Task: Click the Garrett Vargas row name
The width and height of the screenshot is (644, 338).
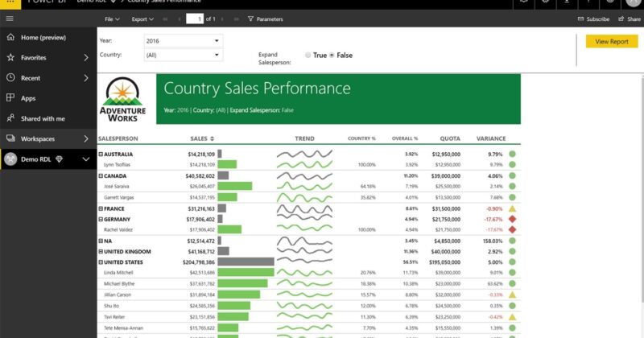Action: coord(118,197)
